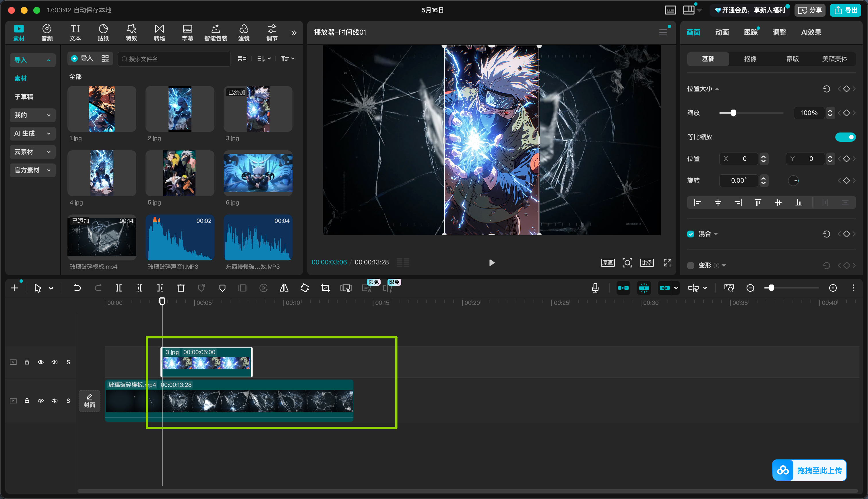This screenshot has height=499, width=868.
Task: Adjust the 缩放 scale slider handle
Action: point(733,113)
